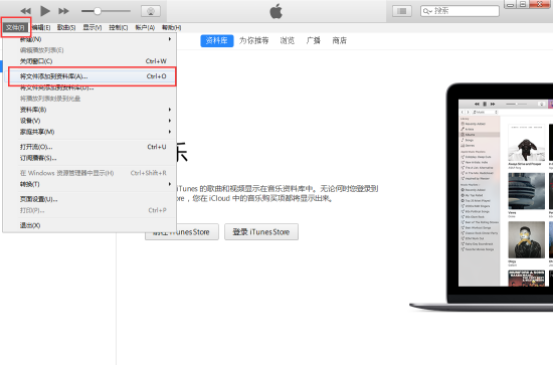Expand the 设备(V) submenu
The image size is (554, 365).
89,121
